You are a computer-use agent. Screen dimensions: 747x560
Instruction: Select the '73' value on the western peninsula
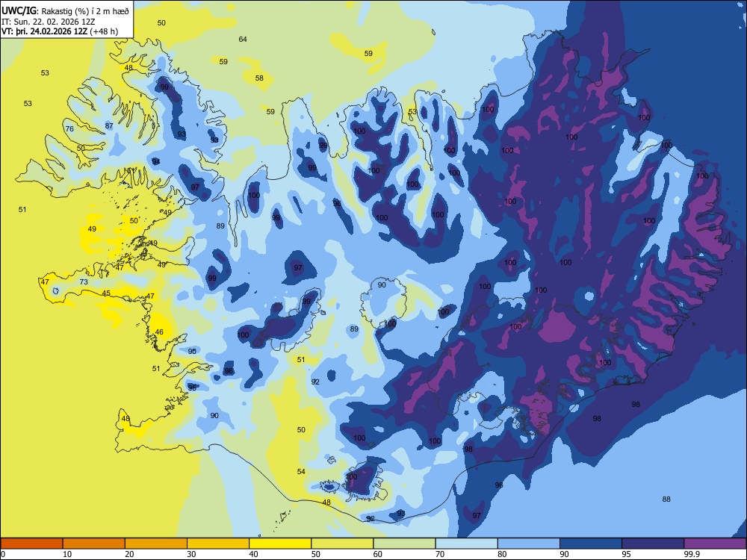click(x=84, y=282)
